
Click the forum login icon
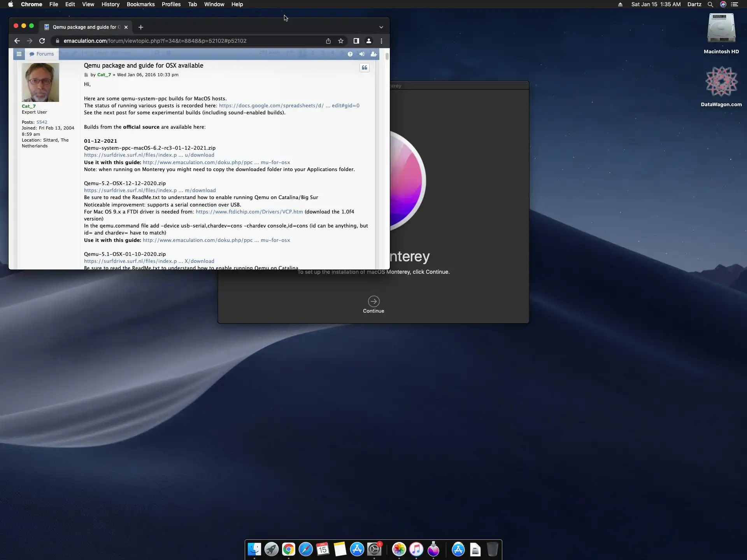(x=362, y=54)
